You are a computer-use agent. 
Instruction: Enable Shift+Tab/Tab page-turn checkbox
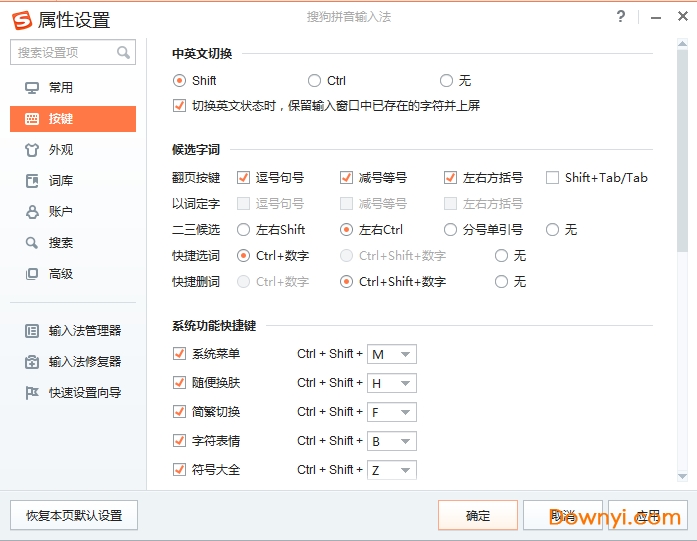(x=552, y=178)
